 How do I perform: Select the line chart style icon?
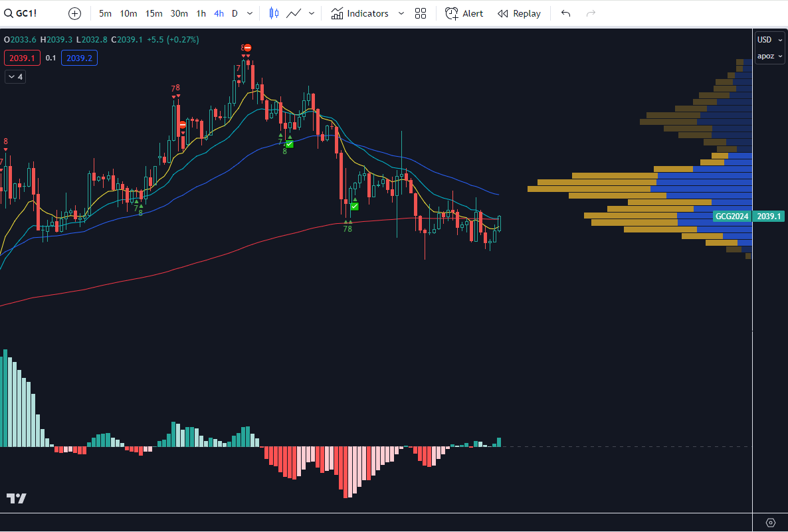pos(294,13)
